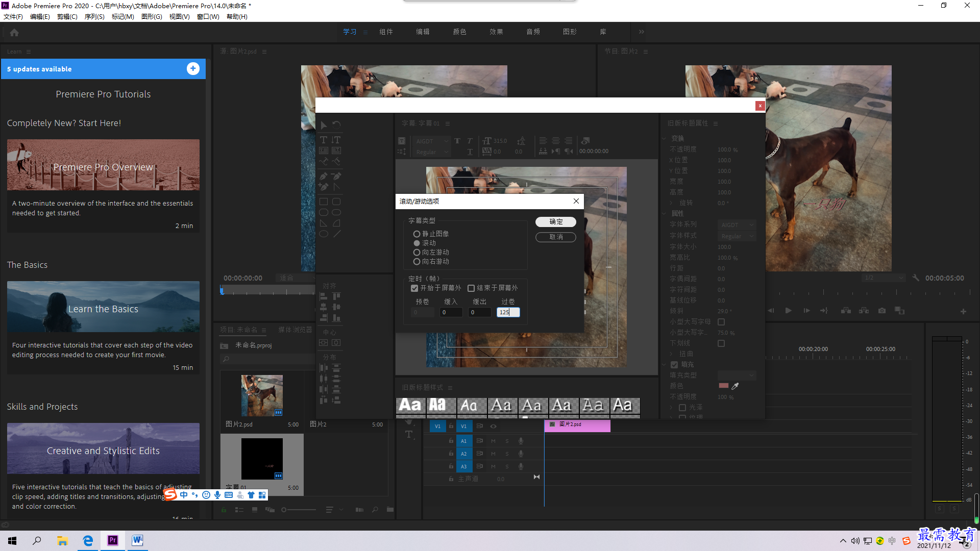This screenshot has width=980, height=551.
Task: Switch to the Audio workspace tab
Action: coord(533,32)
